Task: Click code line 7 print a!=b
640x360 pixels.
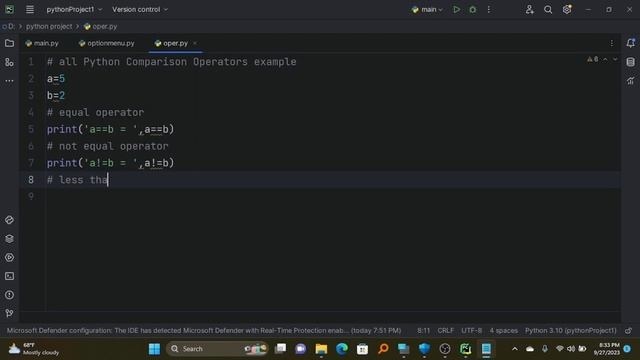Action: click(110, 163)
